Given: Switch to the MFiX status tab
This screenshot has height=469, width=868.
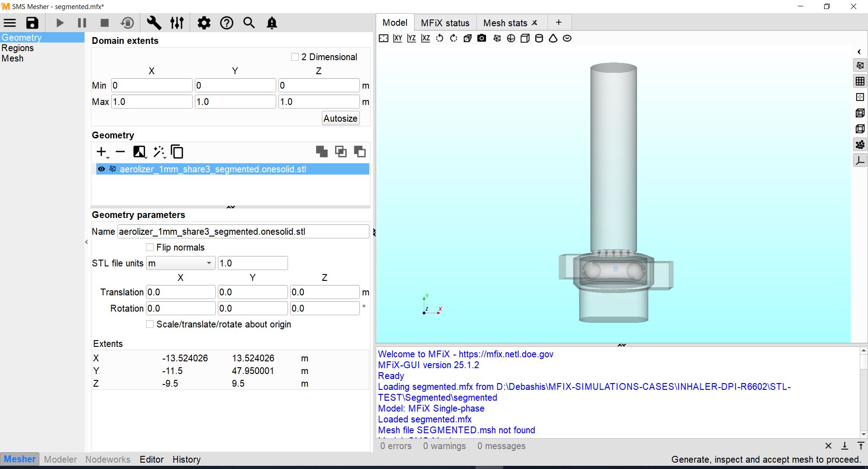Looking at the screenshot, I should (445, 23).
